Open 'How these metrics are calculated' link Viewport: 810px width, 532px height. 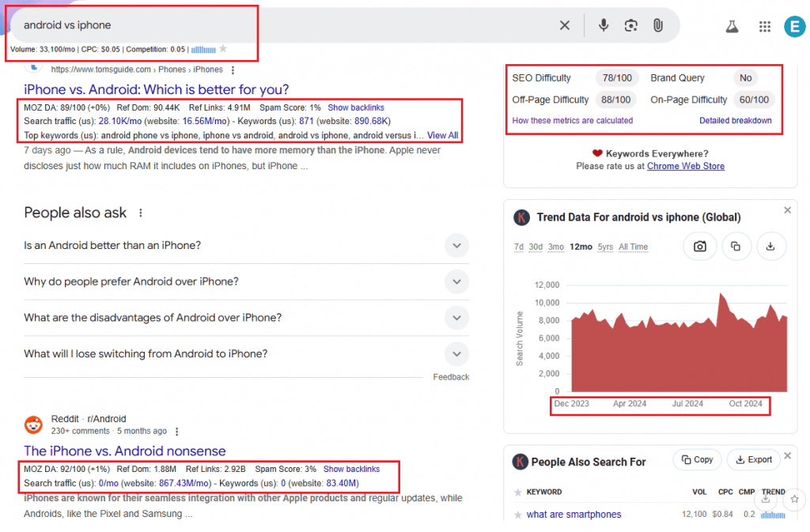click(x=573, y=121)
